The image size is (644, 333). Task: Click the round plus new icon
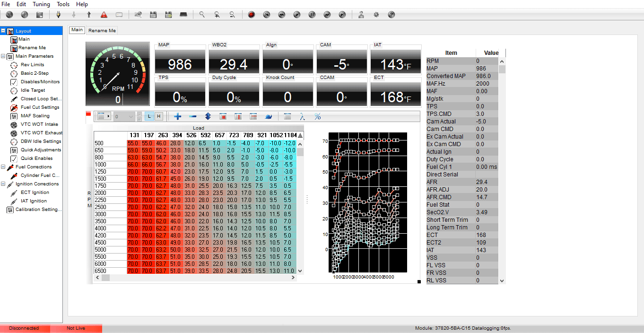click(24, 15)
